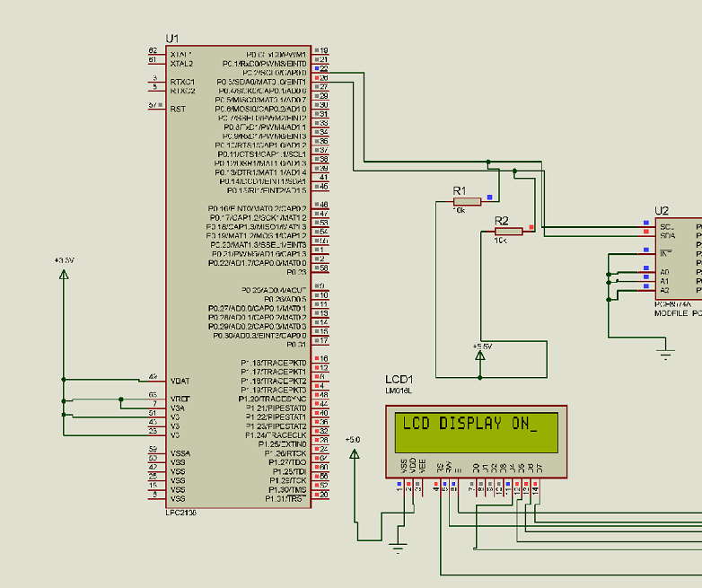Select the P0.23 pin name
The height and width of the screenshot is (588, 702).
click(296, 272)
